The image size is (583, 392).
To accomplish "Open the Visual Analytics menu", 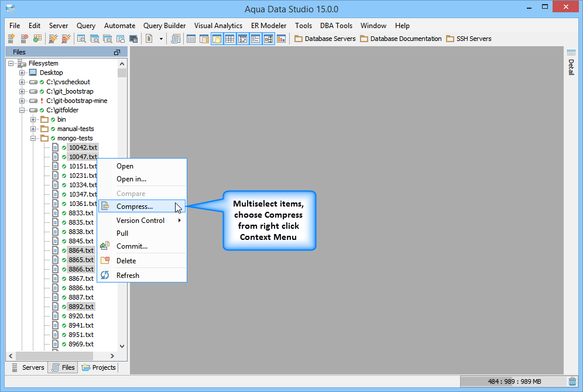I will point(218,26).
